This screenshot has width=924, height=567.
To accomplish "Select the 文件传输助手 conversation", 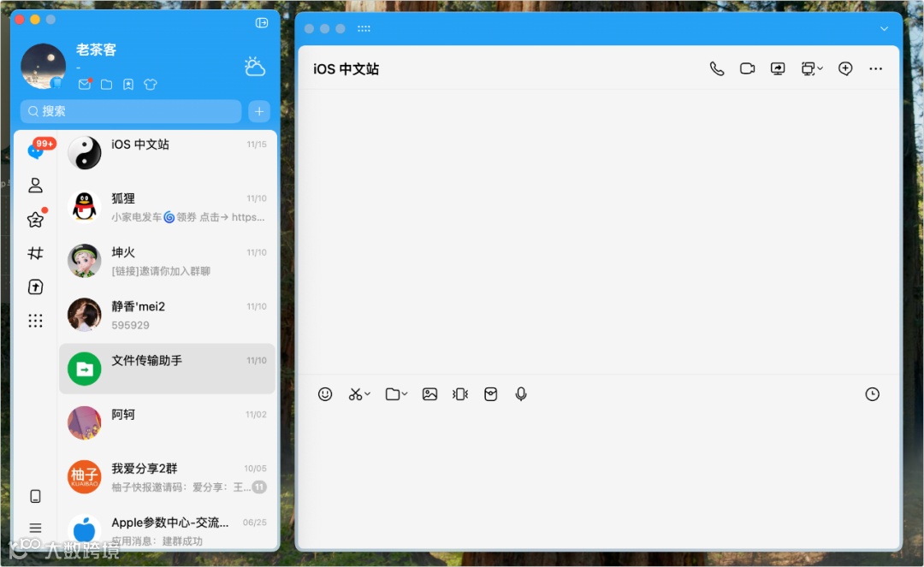I will pos(168,369).
